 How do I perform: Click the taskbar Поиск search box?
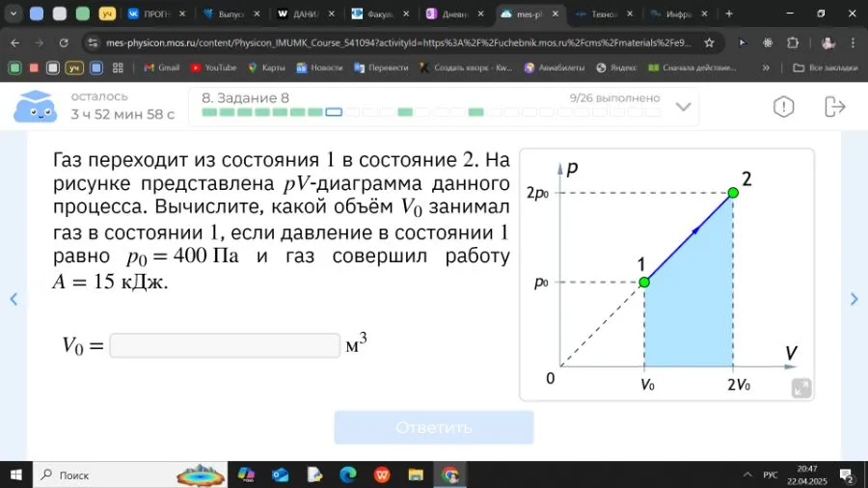[x=130, y=474]
